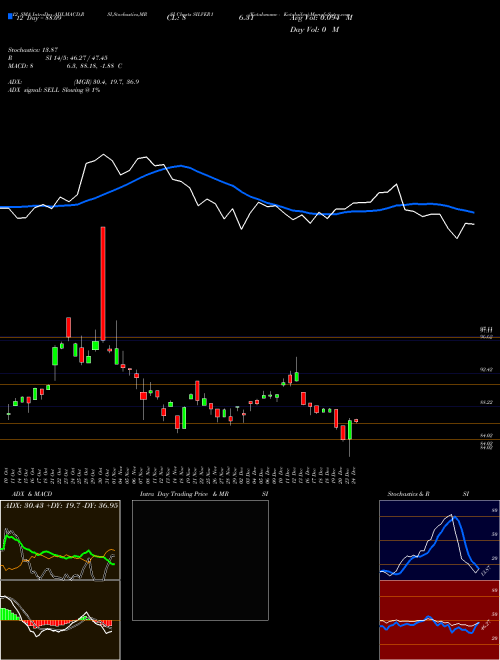Open the empty Intra Day Trading Price panel

pos(200,560)
